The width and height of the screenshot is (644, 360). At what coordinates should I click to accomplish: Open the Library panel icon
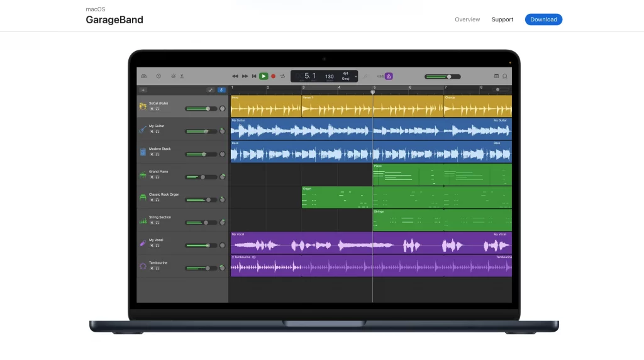coord(143,76)
